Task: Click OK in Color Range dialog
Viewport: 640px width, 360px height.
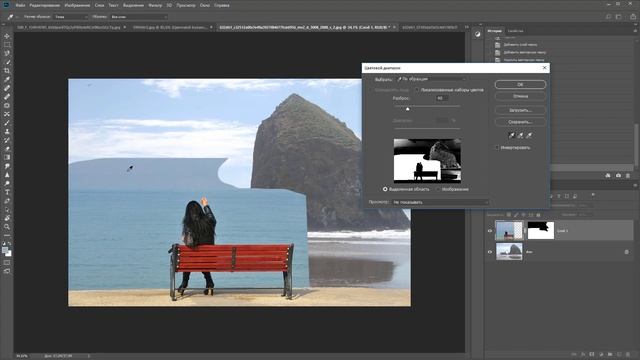Action: (520, 84)
